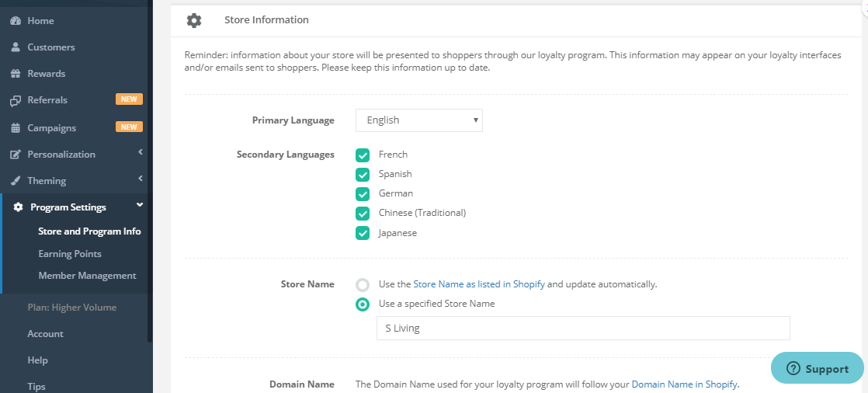Click the Campaigns calendar icon
The width and height of the screenshot is (868, 393).
coord(16,128)
